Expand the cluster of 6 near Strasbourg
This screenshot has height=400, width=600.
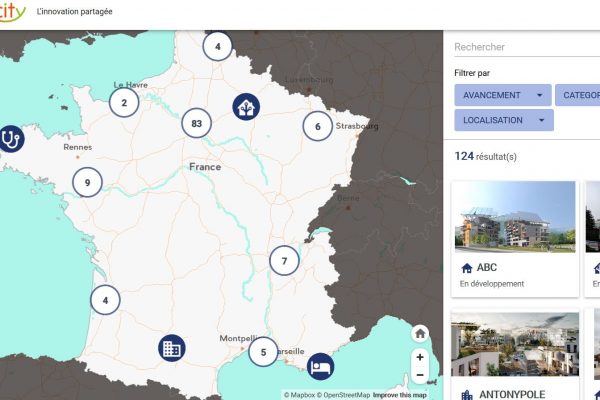(317, 126)
